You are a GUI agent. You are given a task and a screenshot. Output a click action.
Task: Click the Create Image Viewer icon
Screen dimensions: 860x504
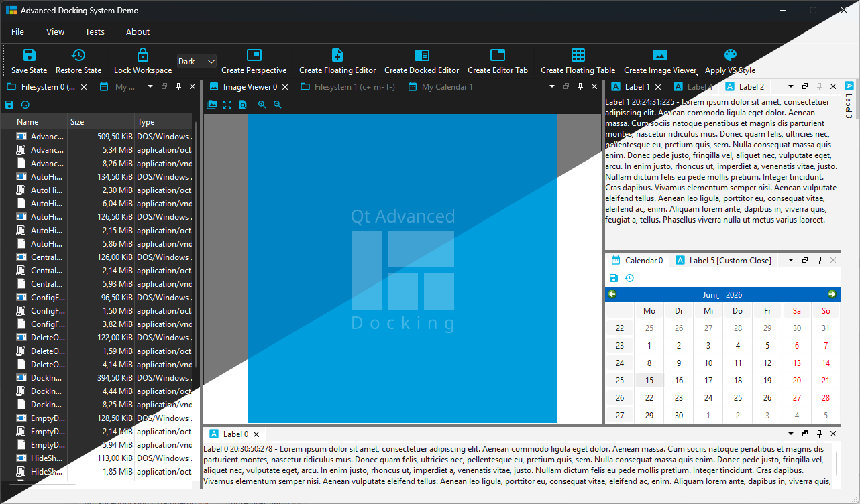(x=660, y=55)
